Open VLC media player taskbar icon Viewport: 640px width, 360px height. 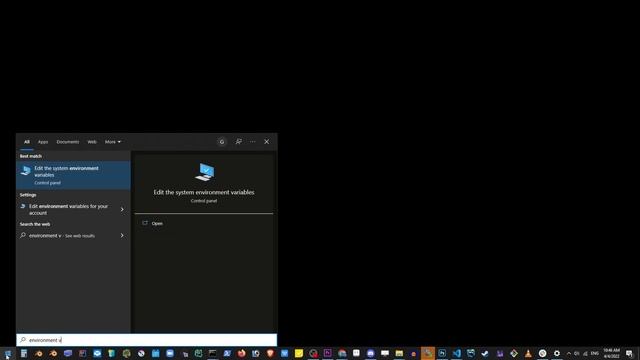coord(528,353)
